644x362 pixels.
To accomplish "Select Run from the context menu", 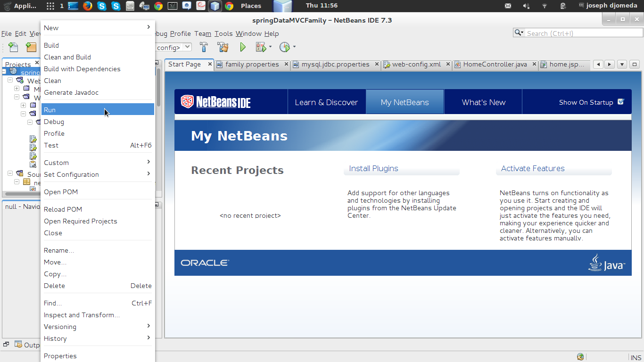I will click(x=98, y=109).
